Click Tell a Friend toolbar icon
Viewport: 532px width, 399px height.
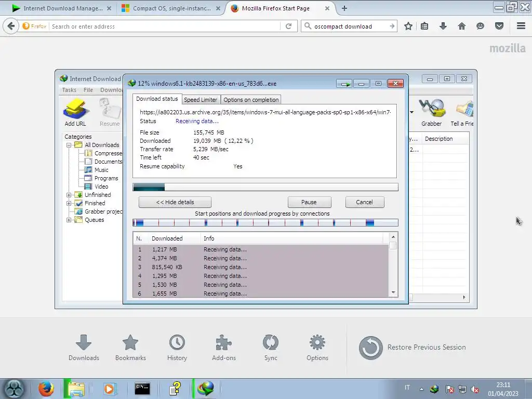click(462, 112)
